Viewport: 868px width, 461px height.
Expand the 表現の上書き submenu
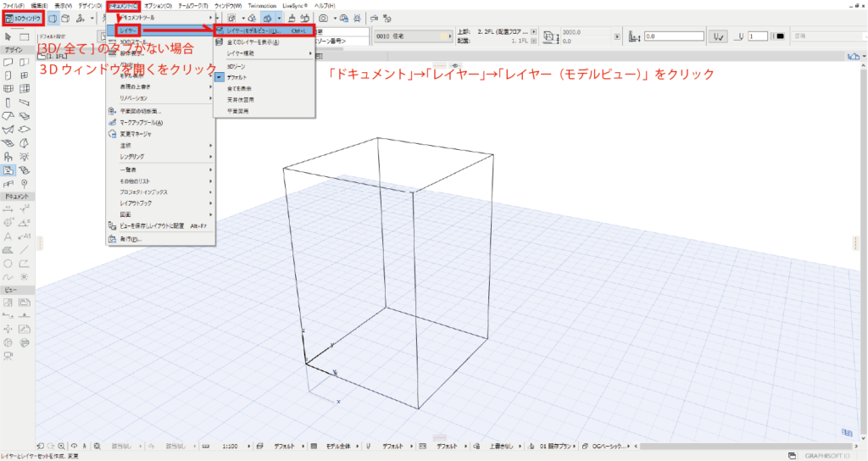(160, 87)
